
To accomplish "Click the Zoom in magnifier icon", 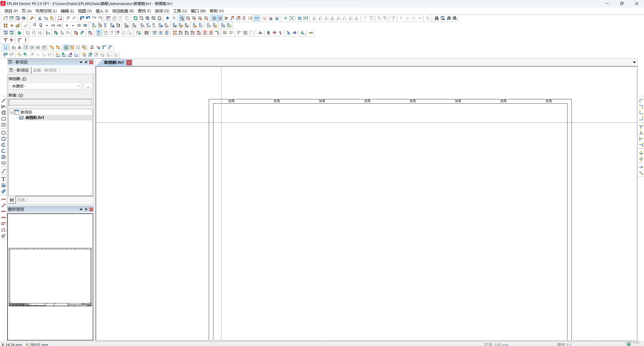I will [148, 18].
